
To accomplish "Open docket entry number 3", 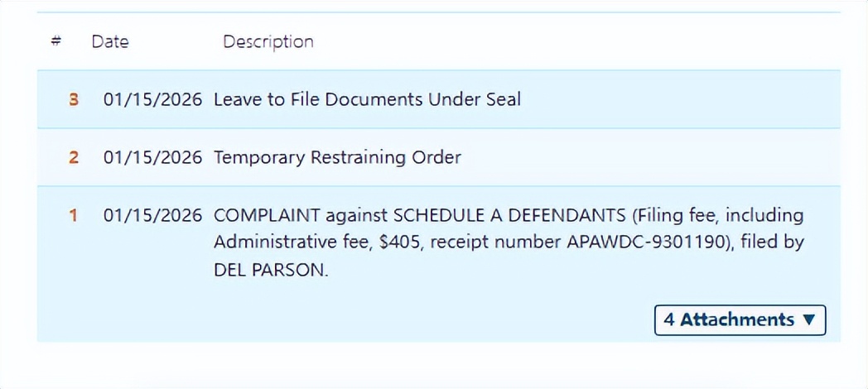I will (74, 99).
